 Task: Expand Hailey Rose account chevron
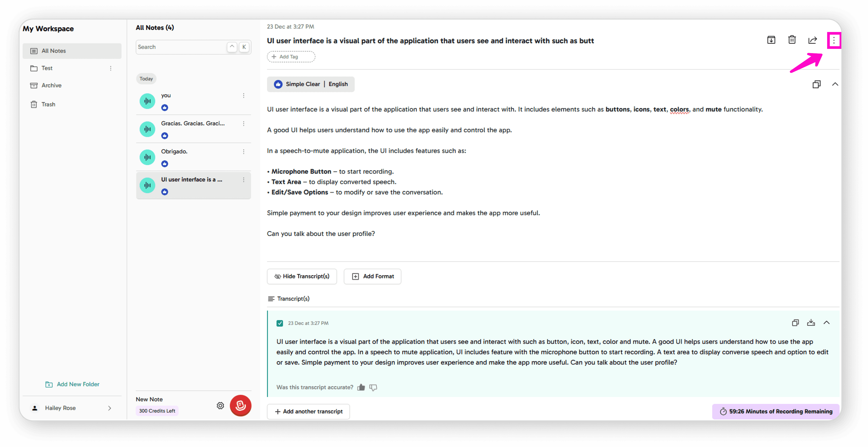109,408
